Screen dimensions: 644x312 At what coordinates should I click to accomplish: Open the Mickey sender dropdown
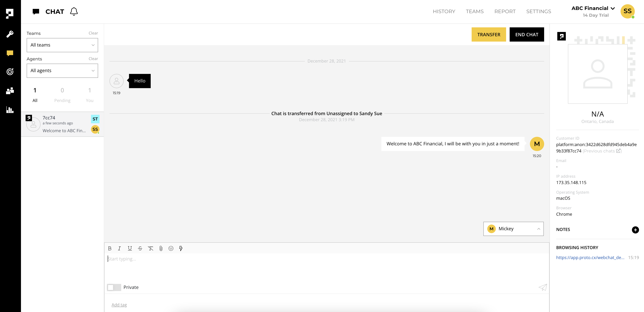[x=513, y=229]
